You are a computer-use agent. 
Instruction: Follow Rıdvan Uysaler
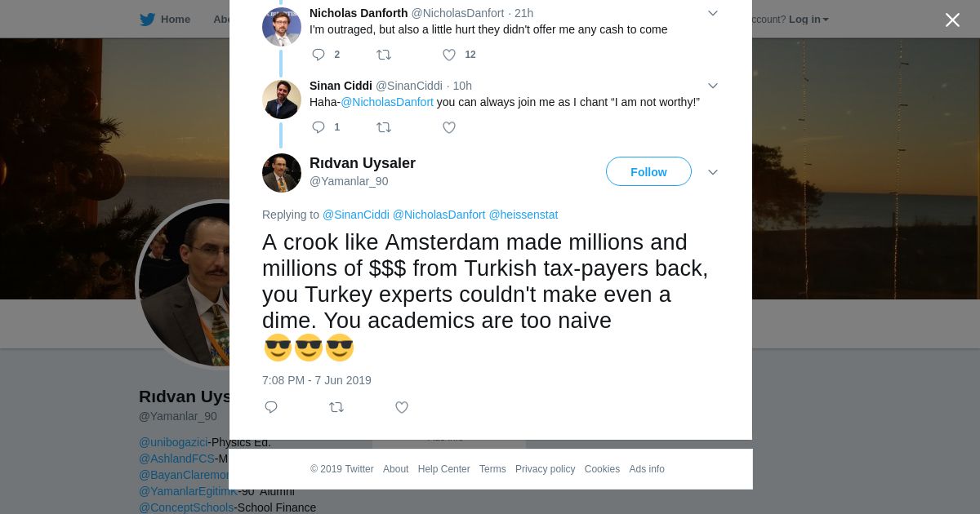tap(648, 172)
